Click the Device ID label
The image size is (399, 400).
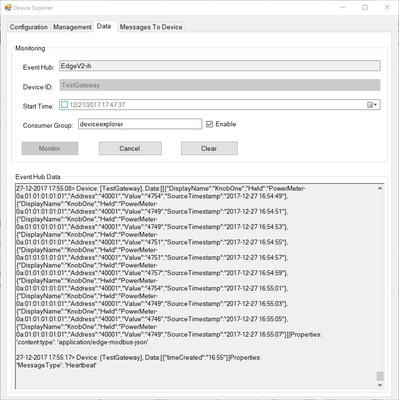[x=38, y=87]
